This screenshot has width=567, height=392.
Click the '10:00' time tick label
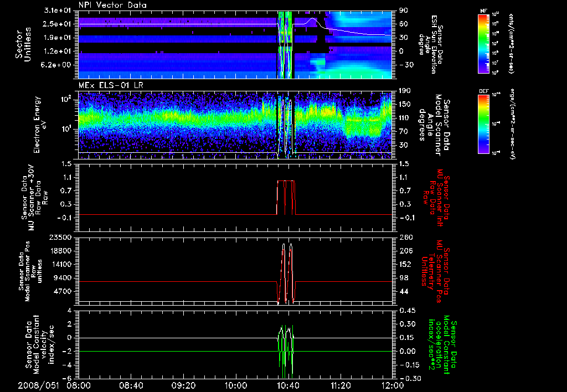(x=236, y=386)
